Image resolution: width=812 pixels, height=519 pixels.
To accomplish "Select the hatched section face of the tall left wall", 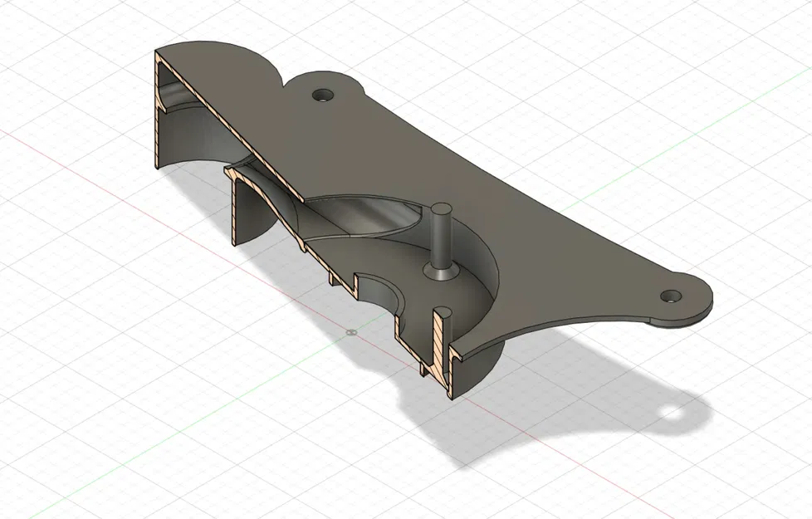I will (159, 110).
